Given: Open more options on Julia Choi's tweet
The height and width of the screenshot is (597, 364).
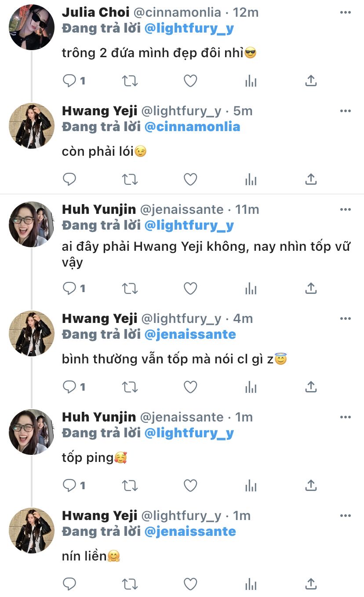Looking at the screenshot, I should (x=346, y=12).
